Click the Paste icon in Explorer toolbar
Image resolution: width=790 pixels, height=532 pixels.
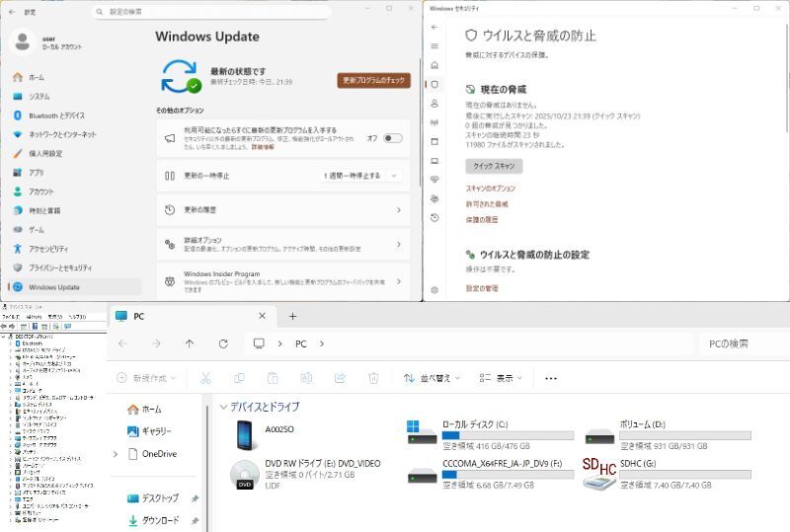[x=273, y=378]
